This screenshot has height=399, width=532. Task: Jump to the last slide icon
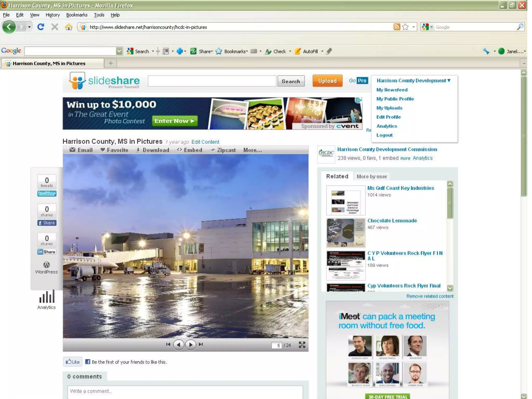coord(201,344)
